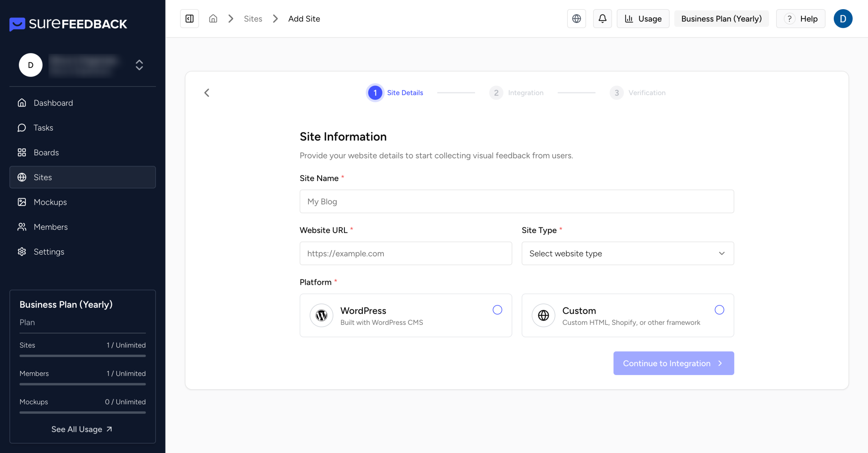The image size is (868, 453).
Task: Open the Business Plan (Yearly) top bar menu
Action: click(721, 19)
